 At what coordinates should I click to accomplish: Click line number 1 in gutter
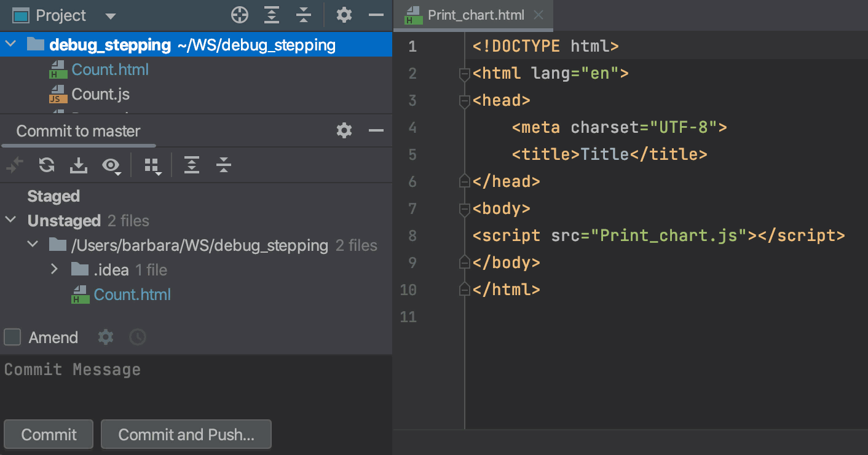pyautogui.click(x=412, y=46)
